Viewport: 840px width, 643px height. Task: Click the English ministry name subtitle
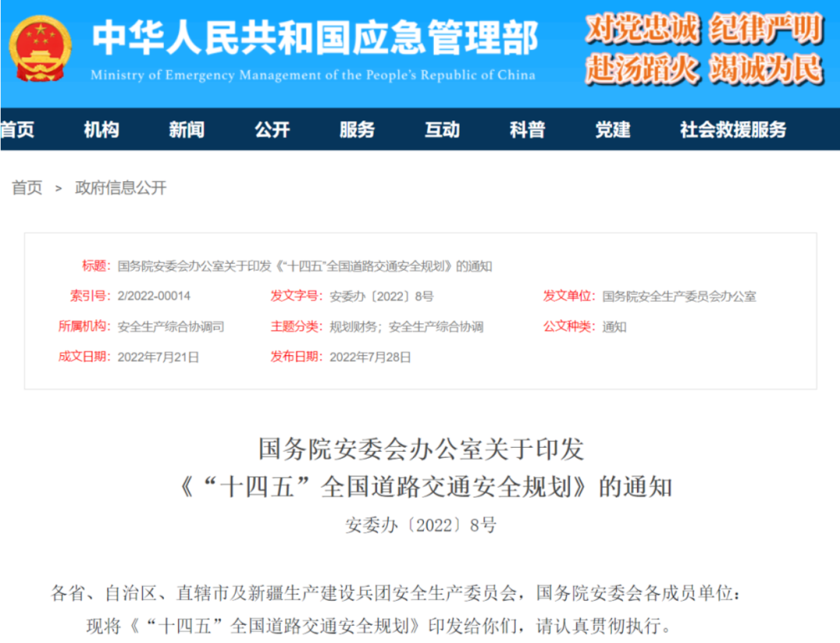click(x=313, y=75)
